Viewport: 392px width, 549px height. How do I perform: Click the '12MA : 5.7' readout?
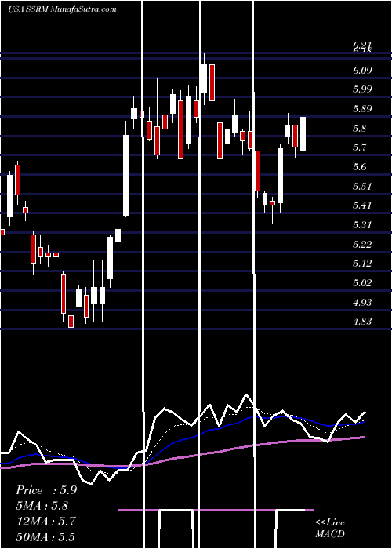click(45, 521)
